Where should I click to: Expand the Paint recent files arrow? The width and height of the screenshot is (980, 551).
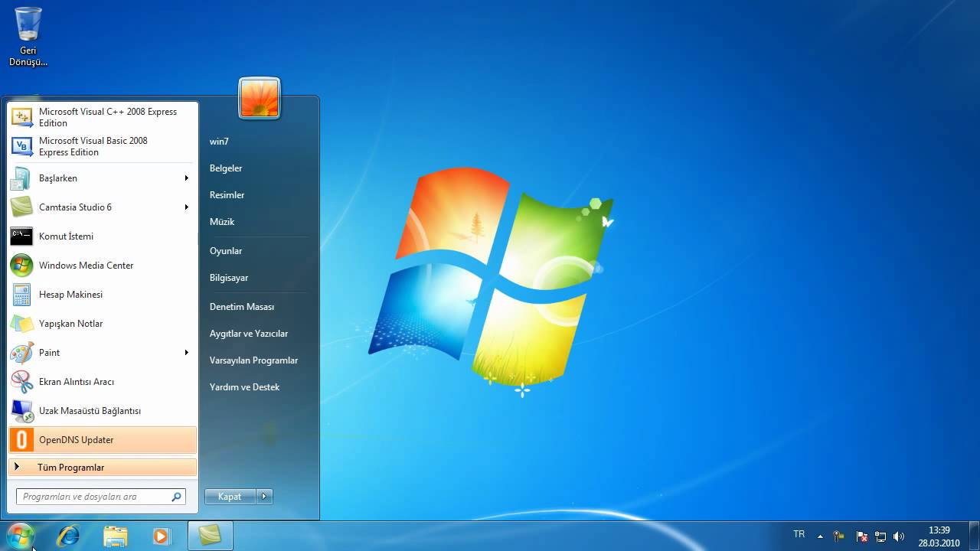(x=186, y=353)
